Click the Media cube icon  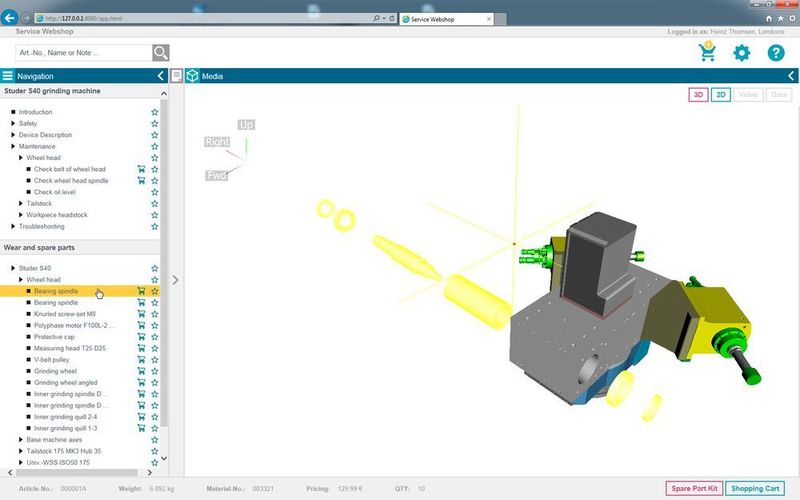click(x=192, y=76)
